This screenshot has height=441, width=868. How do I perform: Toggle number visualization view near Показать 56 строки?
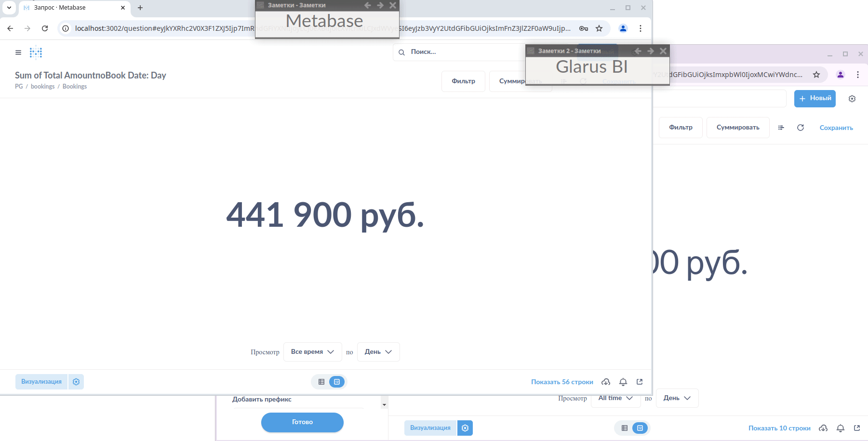click(x=337, y=382)
